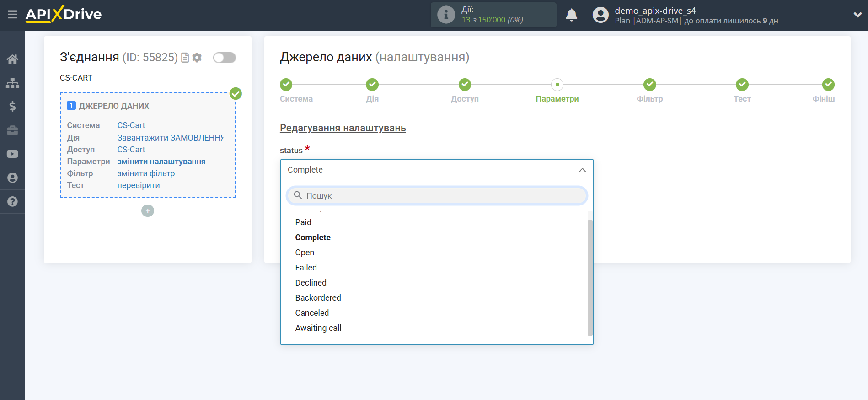
Task: Click the перевірити test link
Action: pyautogui.click(x=139, y=185)
